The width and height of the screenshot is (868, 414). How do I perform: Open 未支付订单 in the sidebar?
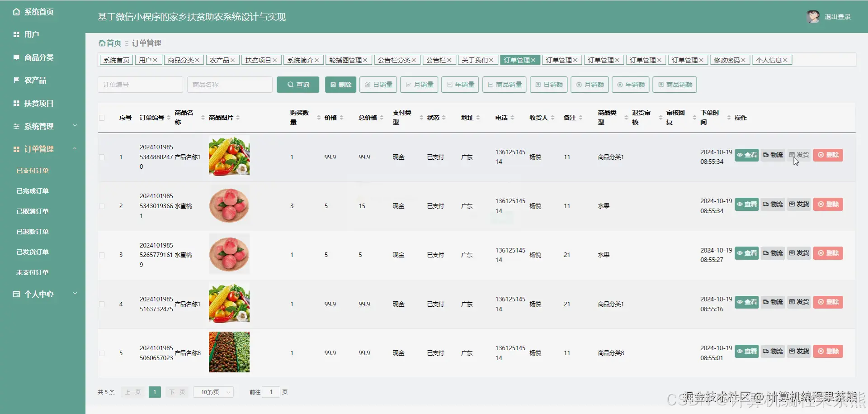(33, 272)
